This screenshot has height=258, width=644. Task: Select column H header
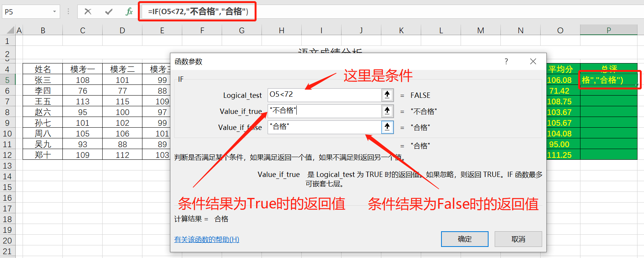282,30
